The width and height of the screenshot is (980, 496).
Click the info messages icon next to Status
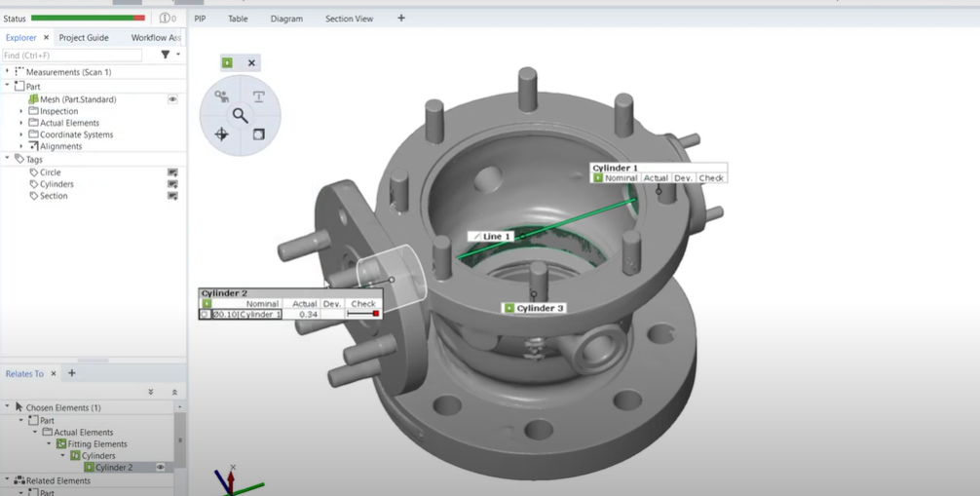[x=167, y=19]
